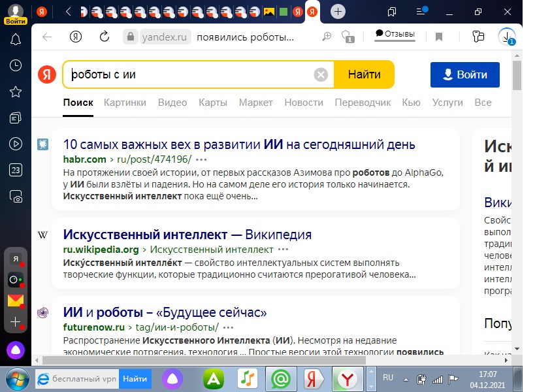Viewport: 552px width, 392px height.
Task: Switch to Новости tab
Action: tap(304, 103)
